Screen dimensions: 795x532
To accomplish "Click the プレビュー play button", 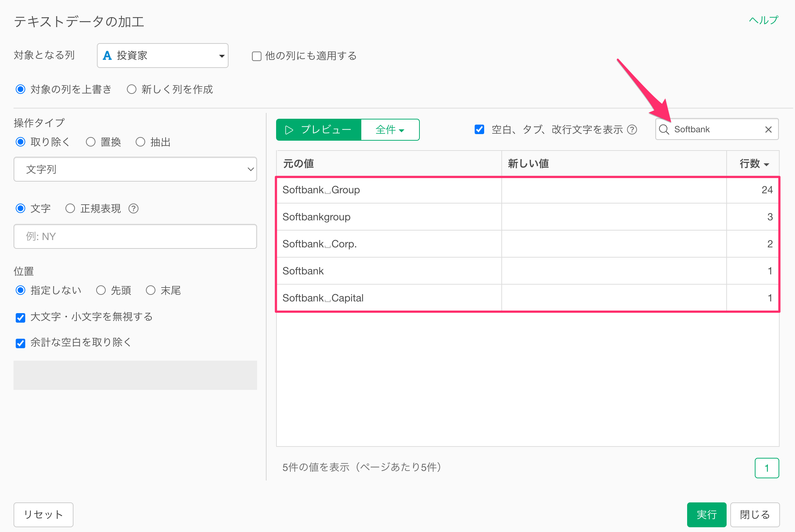I will coord(319,130).
